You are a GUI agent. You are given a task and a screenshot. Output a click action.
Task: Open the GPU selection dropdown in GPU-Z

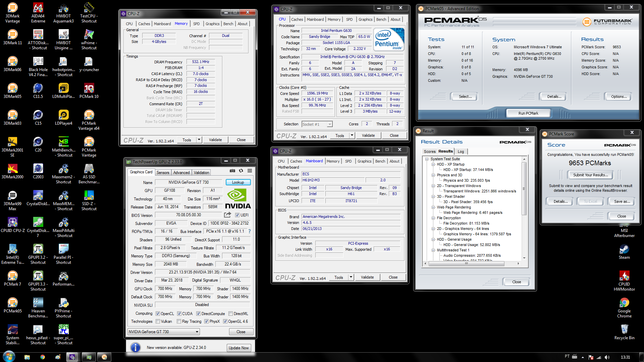[164, 332]
